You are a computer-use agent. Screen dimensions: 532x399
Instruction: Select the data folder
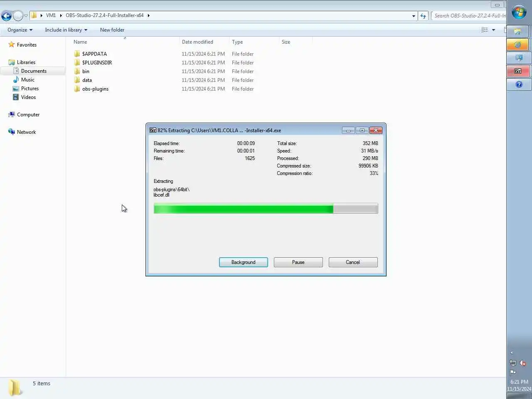(87, 80)
